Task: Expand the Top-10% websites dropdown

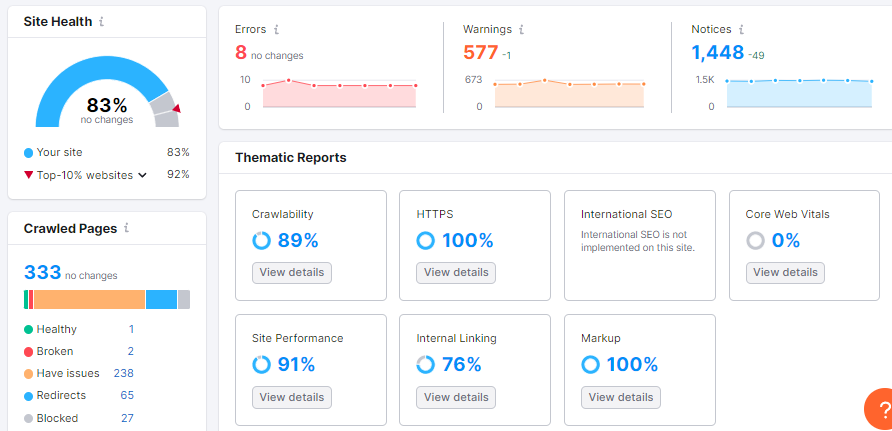Action: pyautogui.click(x=143, y=175)
